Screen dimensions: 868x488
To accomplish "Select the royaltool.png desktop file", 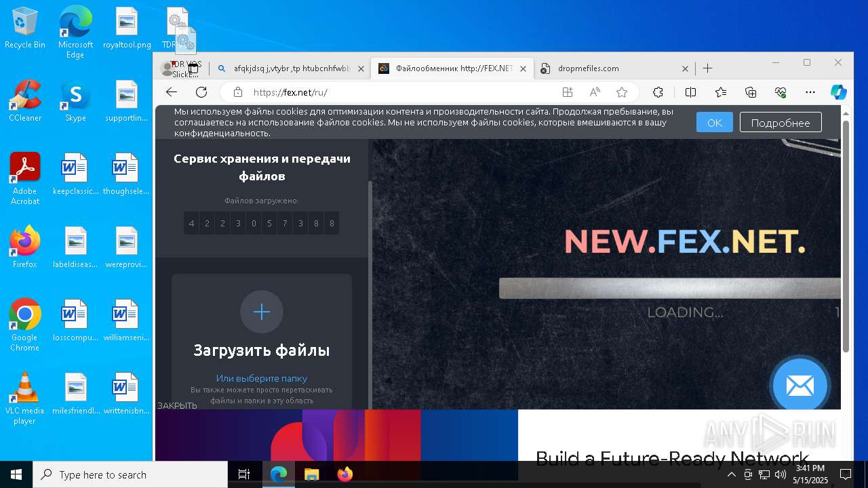I will pyautogui.click(x=127, y=28).
